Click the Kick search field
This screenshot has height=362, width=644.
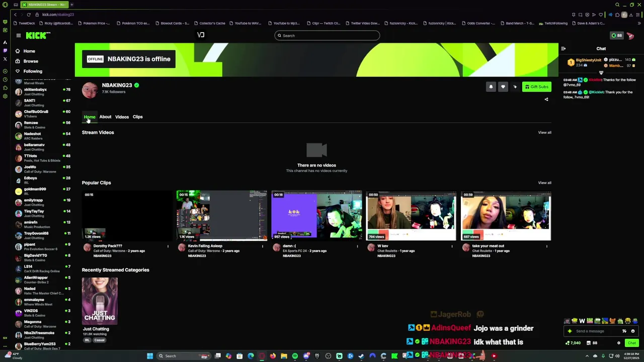tap(327, 36)
